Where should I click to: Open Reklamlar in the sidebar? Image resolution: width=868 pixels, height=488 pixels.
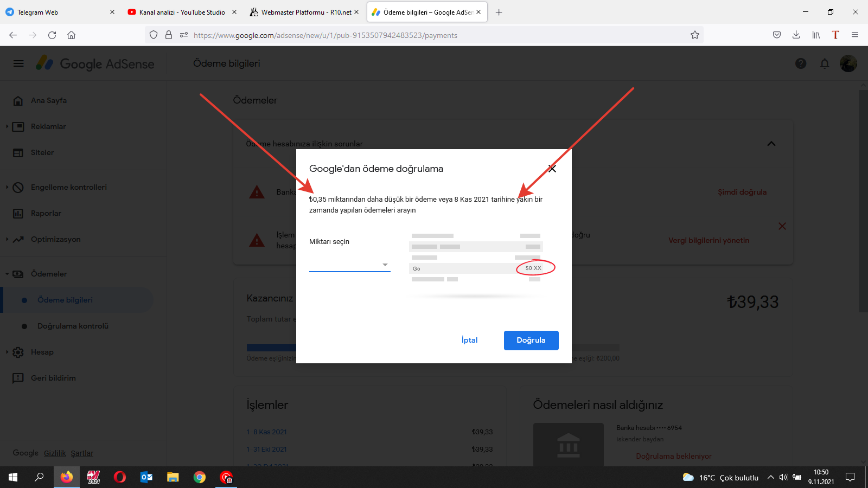coord(48,127)
